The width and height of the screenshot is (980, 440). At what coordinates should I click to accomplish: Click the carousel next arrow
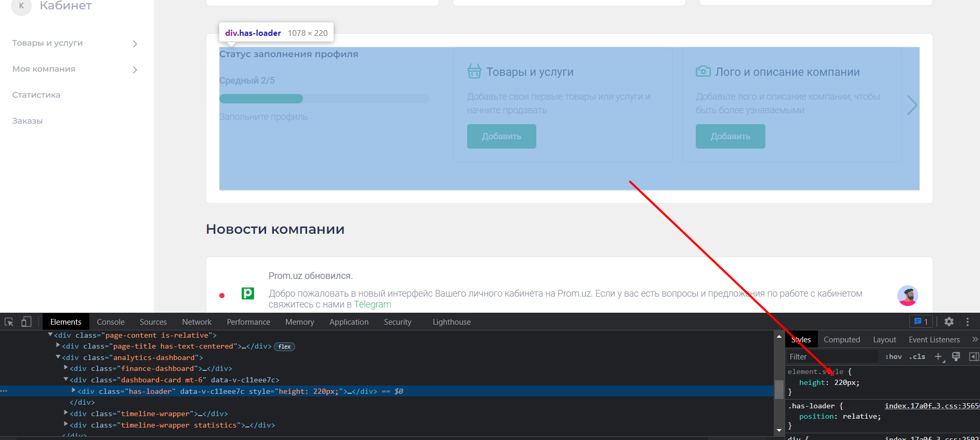tap(912, 105)
